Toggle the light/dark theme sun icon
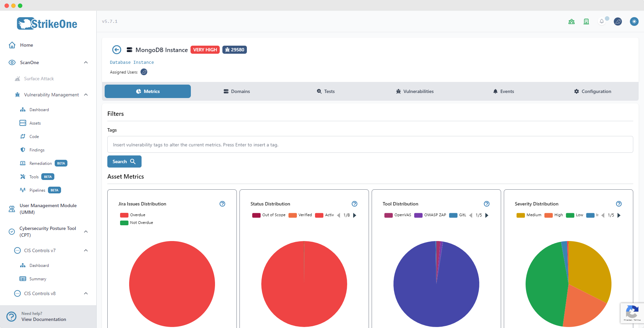The image size is (644, 328). [x=634, y=21]
